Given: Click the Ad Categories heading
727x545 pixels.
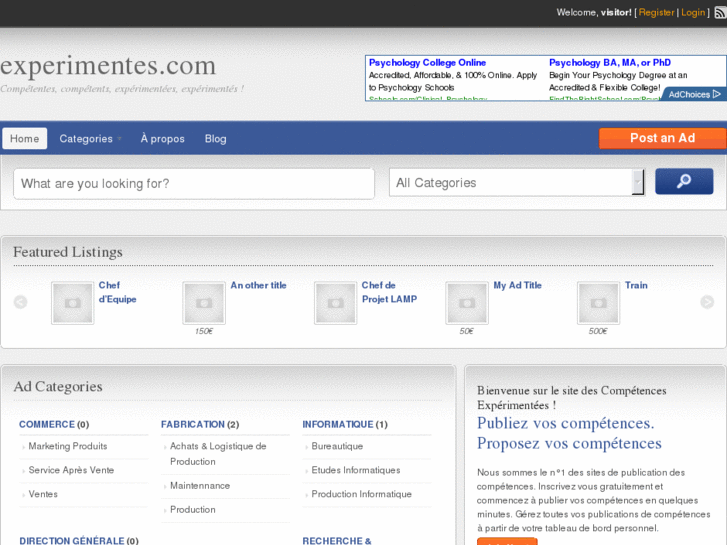Looking at the screenshot, I should 58,386.
